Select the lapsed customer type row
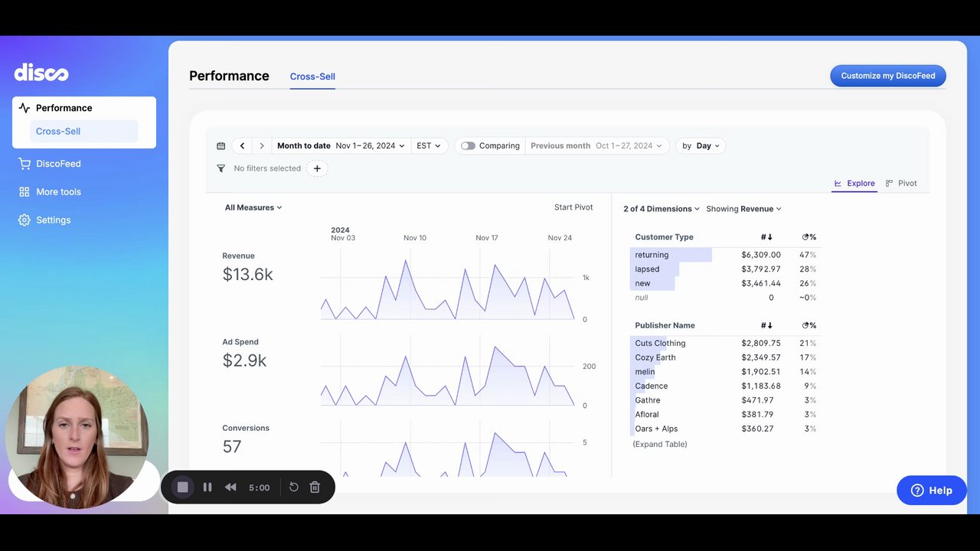This screenshot has width=980, height=551. [x=725, y=269]
